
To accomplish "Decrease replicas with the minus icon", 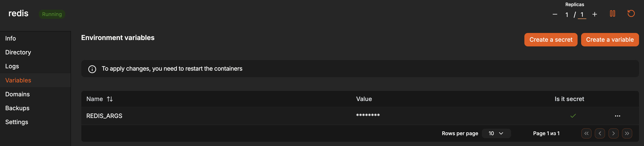I will coord(555,14).
